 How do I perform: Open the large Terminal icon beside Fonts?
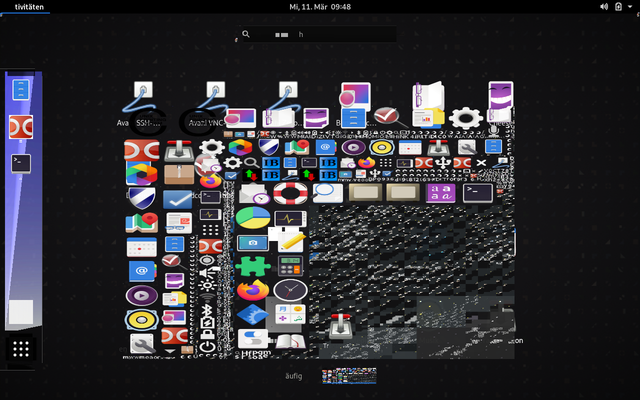pyautogui.click(x=478, y=193)
